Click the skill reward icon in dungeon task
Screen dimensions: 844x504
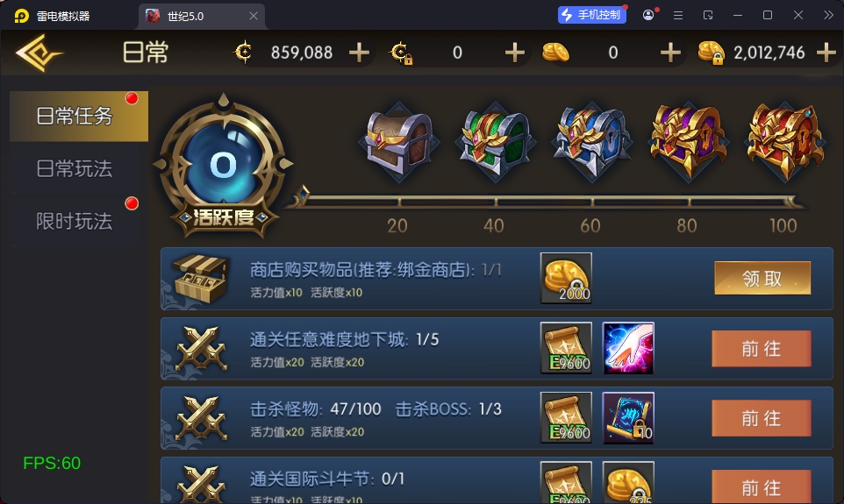click(x=628, y=348)
